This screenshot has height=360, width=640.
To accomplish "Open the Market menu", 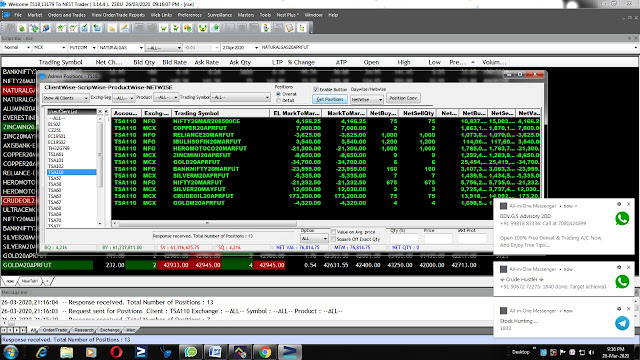I will pyautogui.click(x=35, y=15).
